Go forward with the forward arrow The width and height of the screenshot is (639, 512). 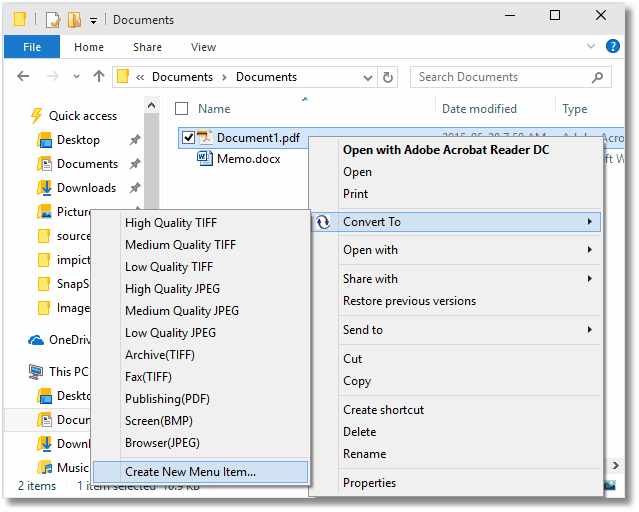53,76
